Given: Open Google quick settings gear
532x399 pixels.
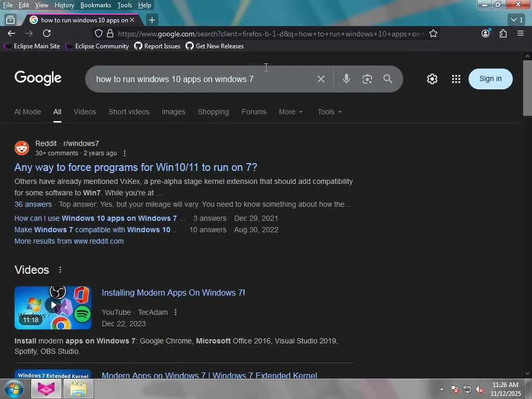Looking at the screenshot, I should 432,79.
